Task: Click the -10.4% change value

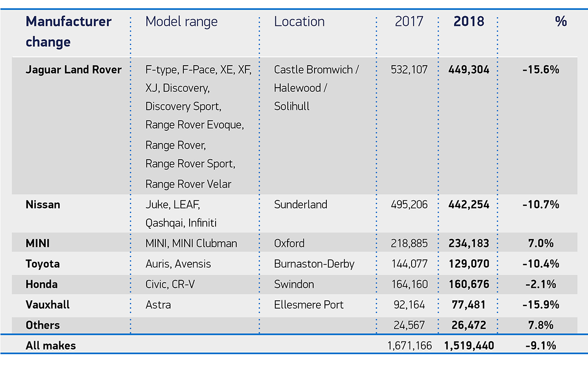Action: point(541,264)
